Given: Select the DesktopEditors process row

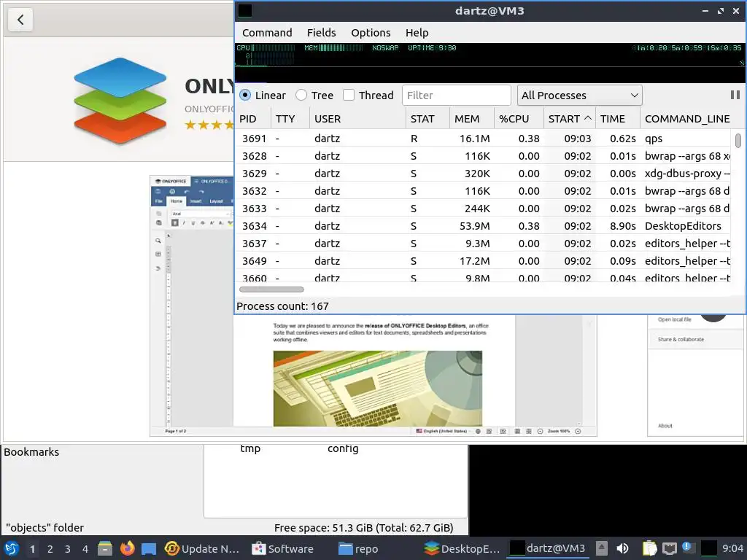Looking at the screenshot, I should 483,226.
